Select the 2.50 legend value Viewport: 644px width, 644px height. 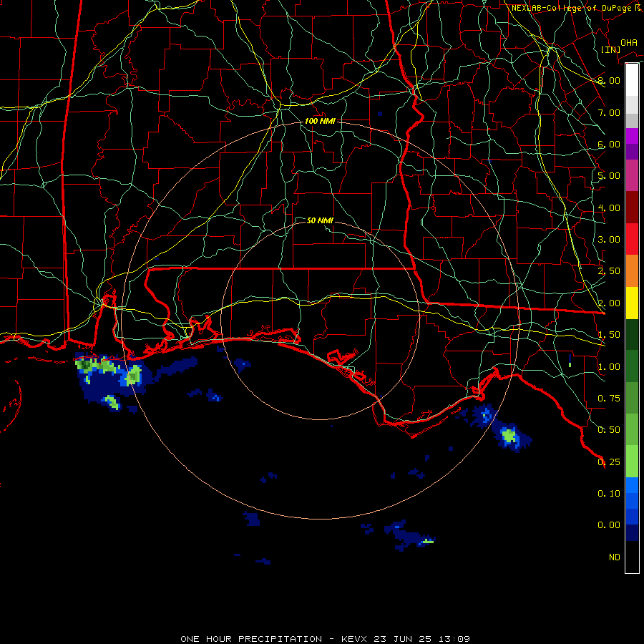tap(609, 271)
